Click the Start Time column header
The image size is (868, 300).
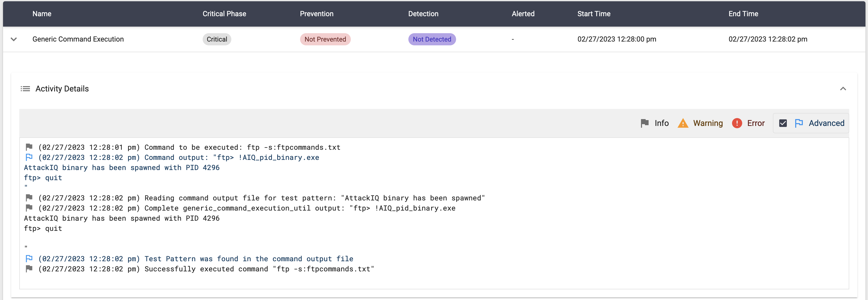coord(593,14)
